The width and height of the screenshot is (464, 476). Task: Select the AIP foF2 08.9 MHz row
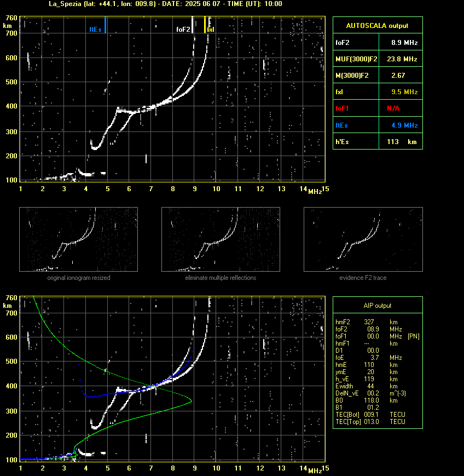coord(368,329)
